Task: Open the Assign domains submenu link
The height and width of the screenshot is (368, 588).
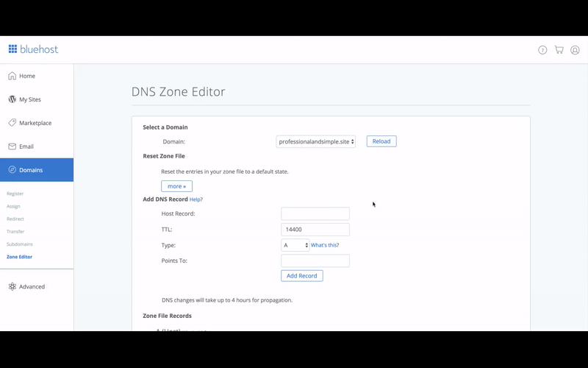Action: pyautogui.click(x=13, y=206)
